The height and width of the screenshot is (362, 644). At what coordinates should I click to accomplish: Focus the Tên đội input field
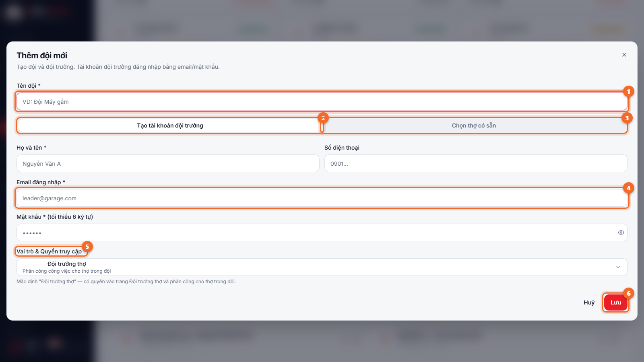point(322,102)
